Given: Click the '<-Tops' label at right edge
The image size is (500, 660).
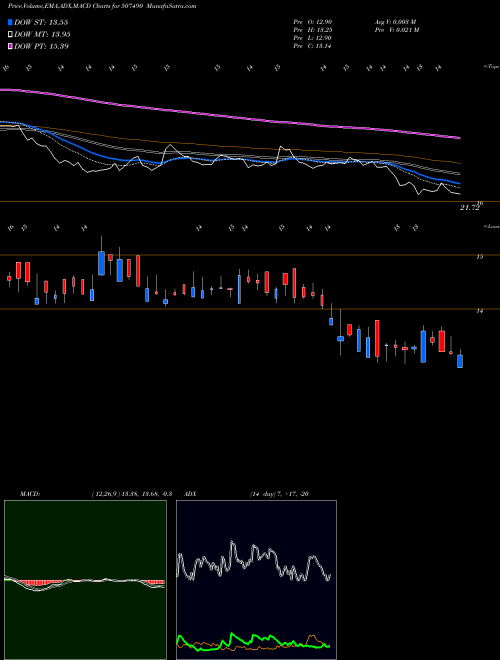Looking at the screenshot, I should click(x=492, y=67).
